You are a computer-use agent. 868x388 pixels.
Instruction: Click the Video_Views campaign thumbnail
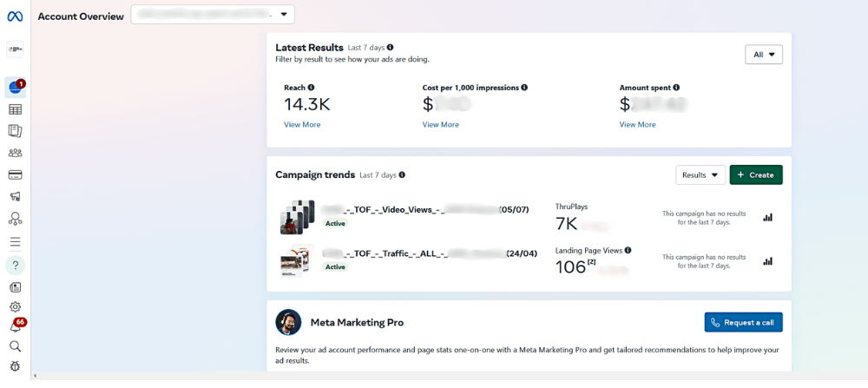click(x=297, y=217)
